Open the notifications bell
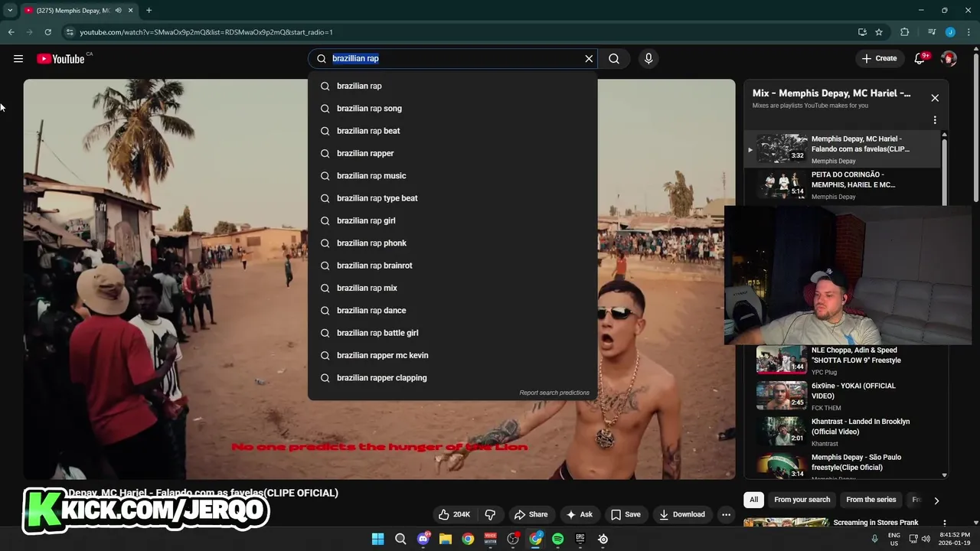 920,58
